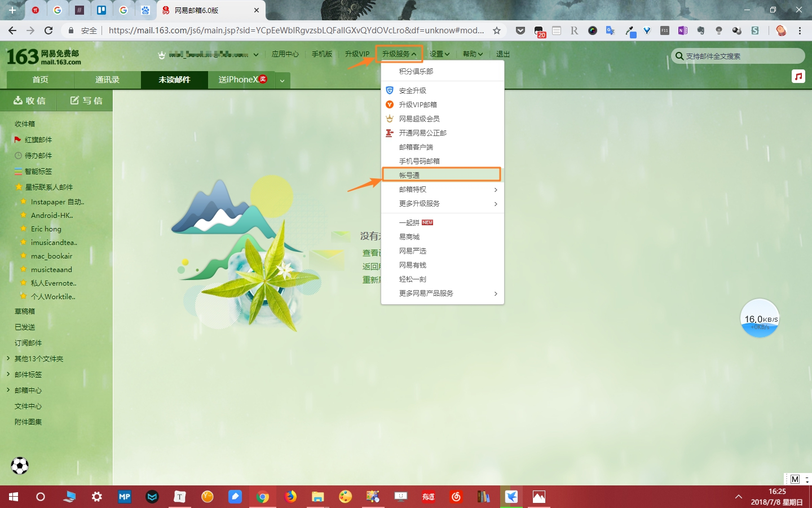The height and width of the screenshot is (508, 812).
Task: Open the 应用中心 link
Action: [x=285, y=54]
